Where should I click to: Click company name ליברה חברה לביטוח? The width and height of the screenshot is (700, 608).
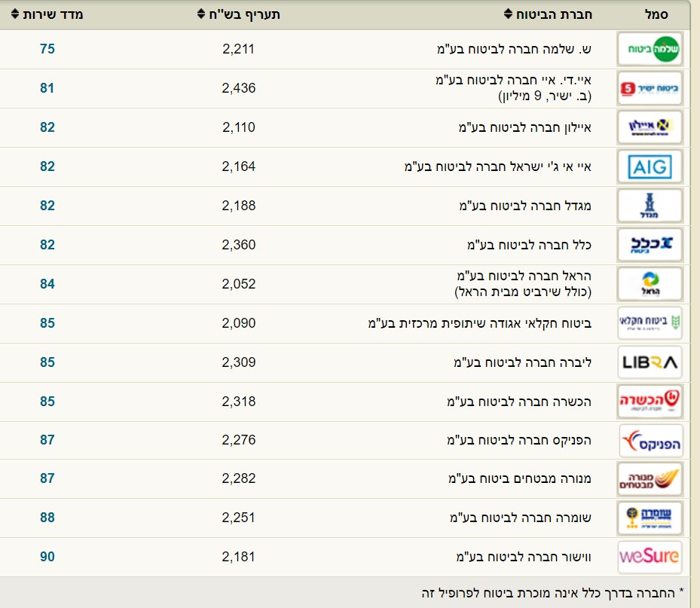[522, 362]
